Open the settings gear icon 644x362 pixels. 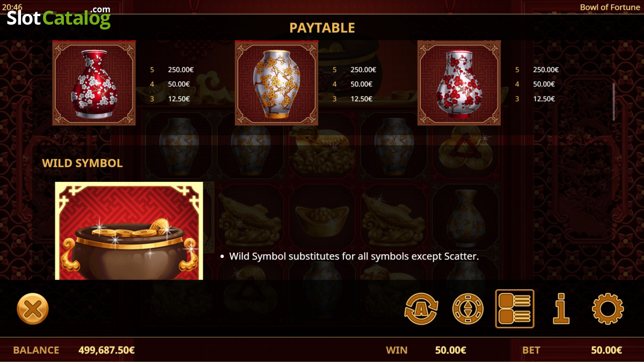point(608,309)
